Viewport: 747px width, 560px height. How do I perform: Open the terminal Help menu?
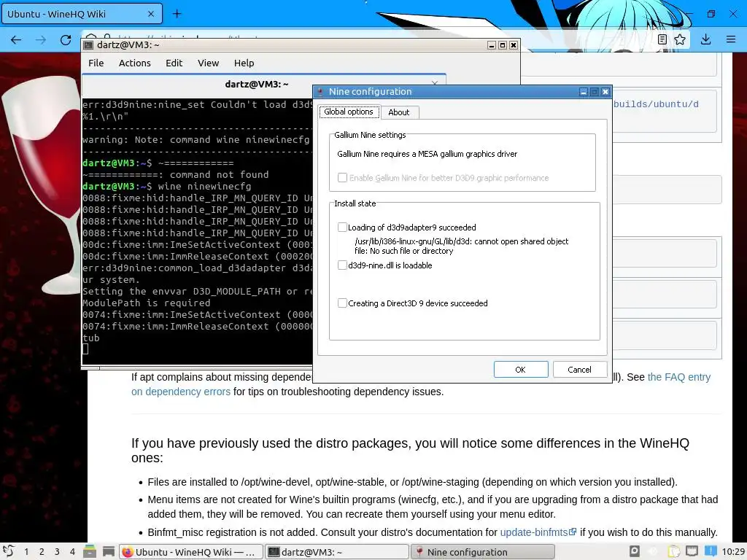click(244, 63)
